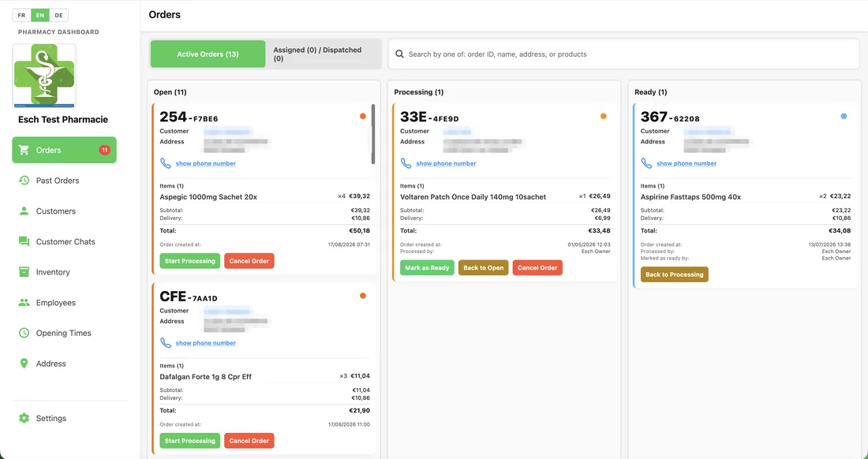
Task: Click the phone icon on order 33E
Action: tap(406, 163)
